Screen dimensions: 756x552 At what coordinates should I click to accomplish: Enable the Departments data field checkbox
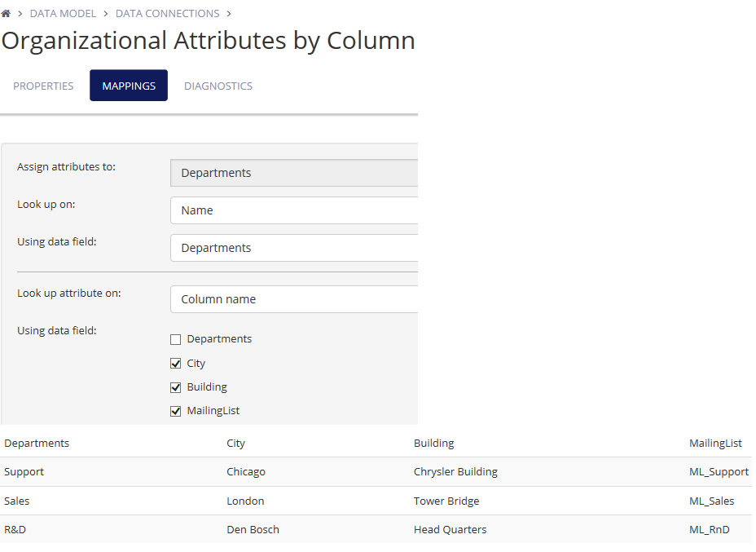point(175,338)
